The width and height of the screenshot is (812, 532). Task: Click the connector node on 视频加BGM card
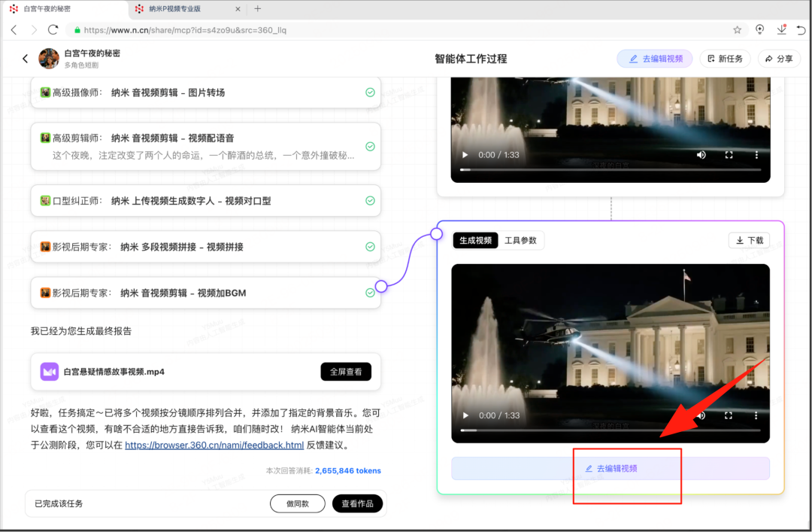point(381,286)
